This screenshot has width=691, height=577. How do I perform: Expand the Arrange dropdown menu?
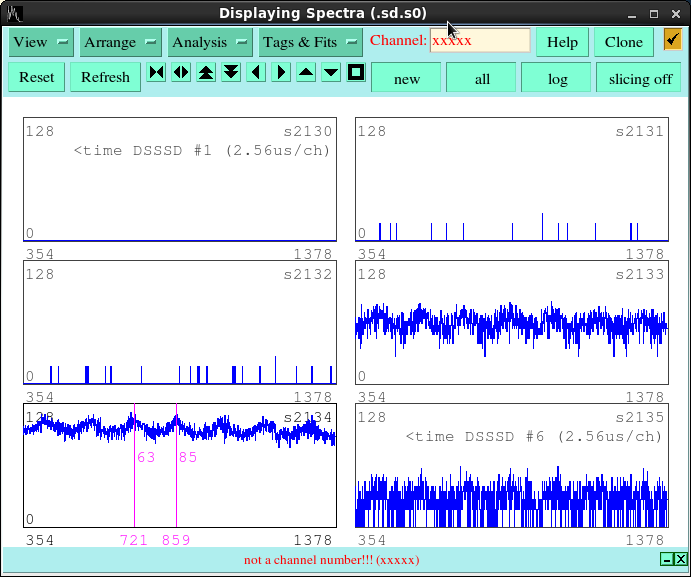(x=120, y=42)
